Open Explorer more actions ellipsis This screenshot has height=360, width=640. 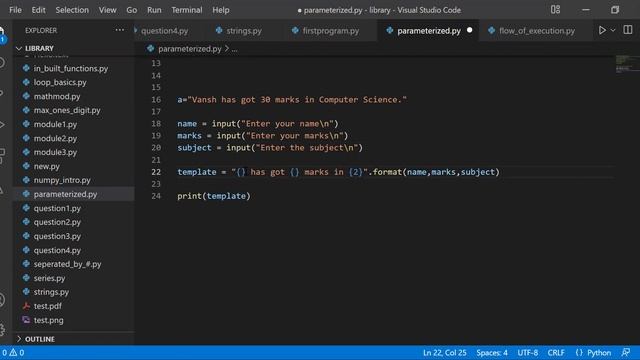point(120,30)
